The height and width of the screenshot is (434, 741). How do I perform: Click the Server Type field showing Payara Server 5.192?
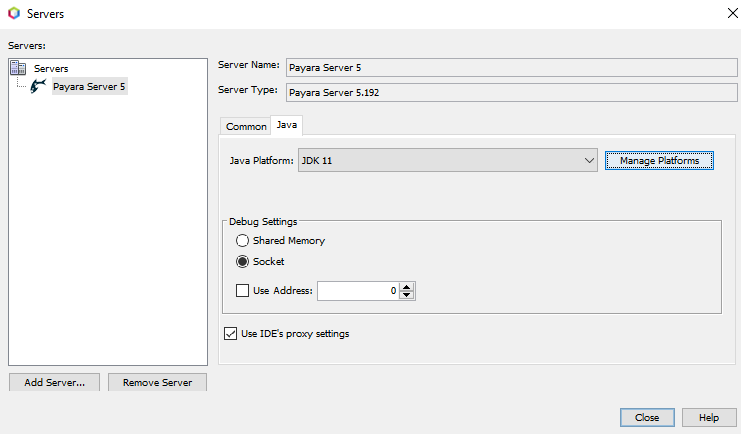point(511,93)
